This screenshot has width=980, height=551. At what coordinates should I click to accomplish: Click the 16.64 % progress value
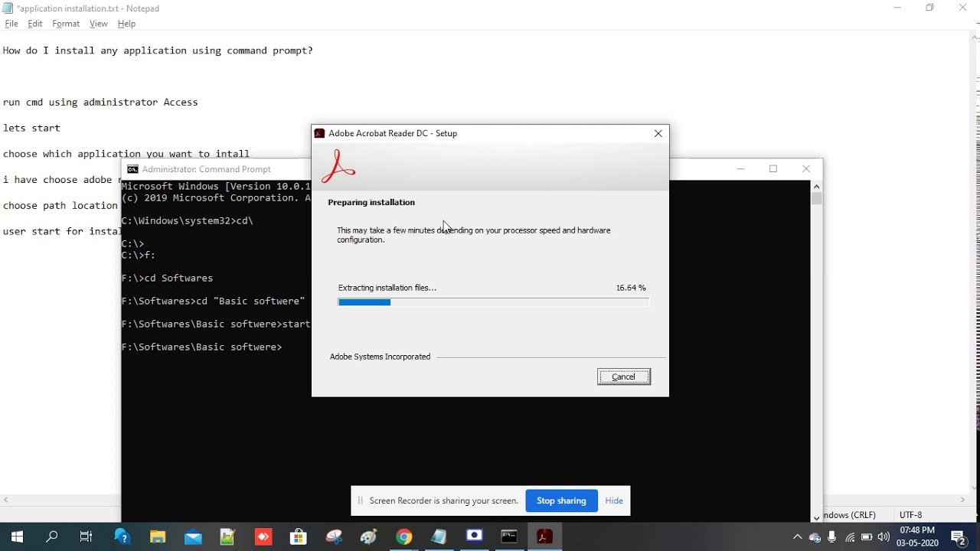coord(631,288)
